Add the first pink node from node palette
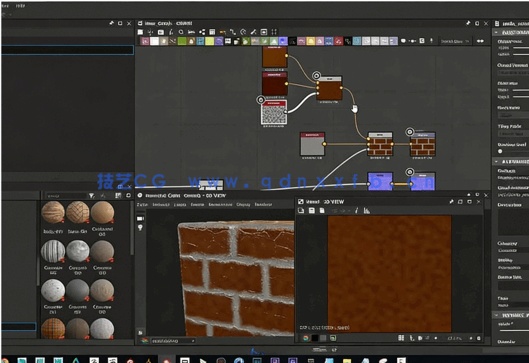This screenshot has width=529, height=363. (145, 41)
